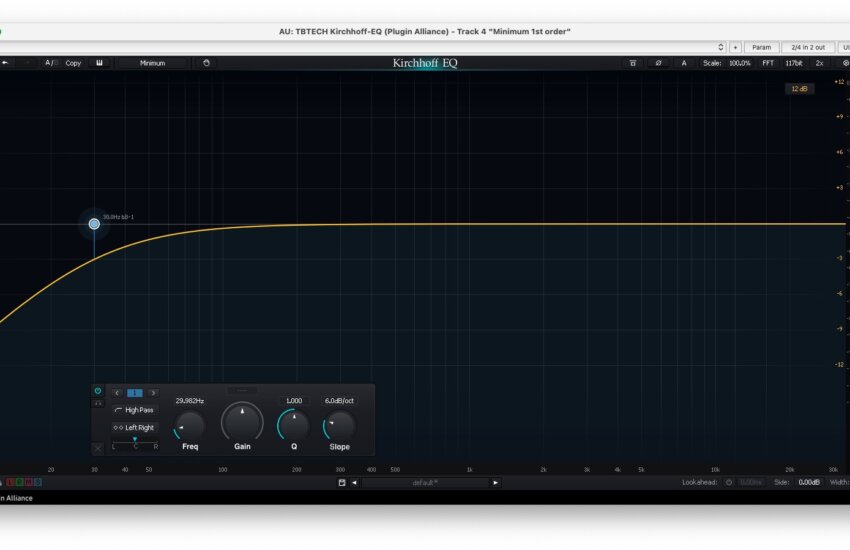Go to next band with right chevron
This screenshot has width=850, height=550.
(x=153, y=393)
